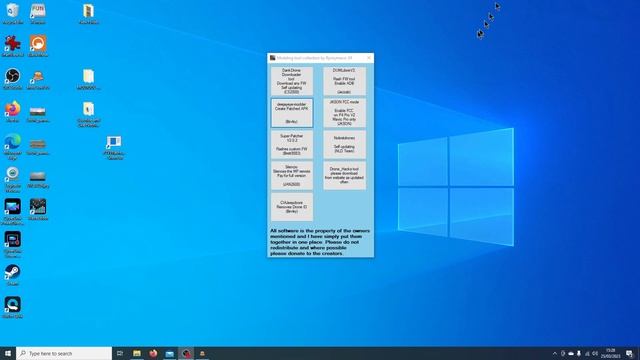The width and height of the screenshot is (640, 360).
Task: Show hidden system tray icons
Action: click(554, 353)
